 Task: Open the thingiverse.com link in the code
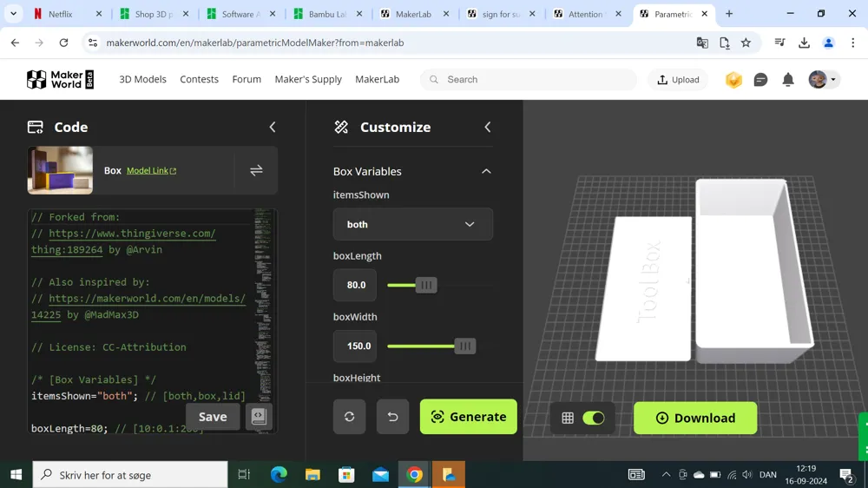132,234
